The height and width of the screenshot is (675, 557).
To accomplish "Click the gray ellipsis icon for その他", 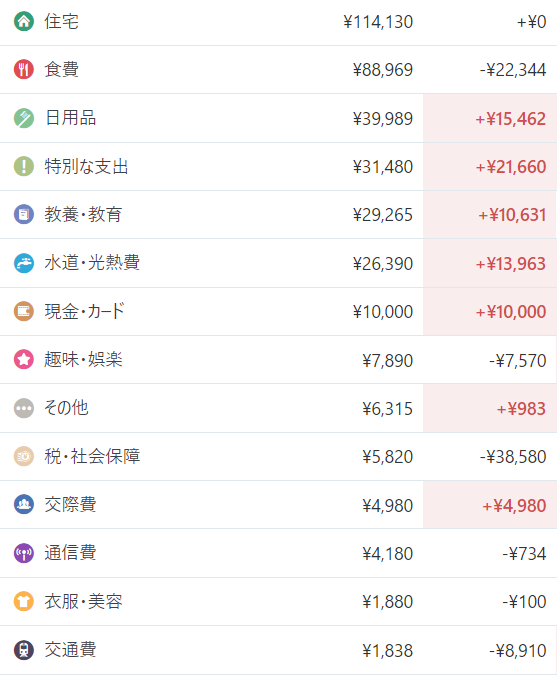I will click(x=24, y=408).
